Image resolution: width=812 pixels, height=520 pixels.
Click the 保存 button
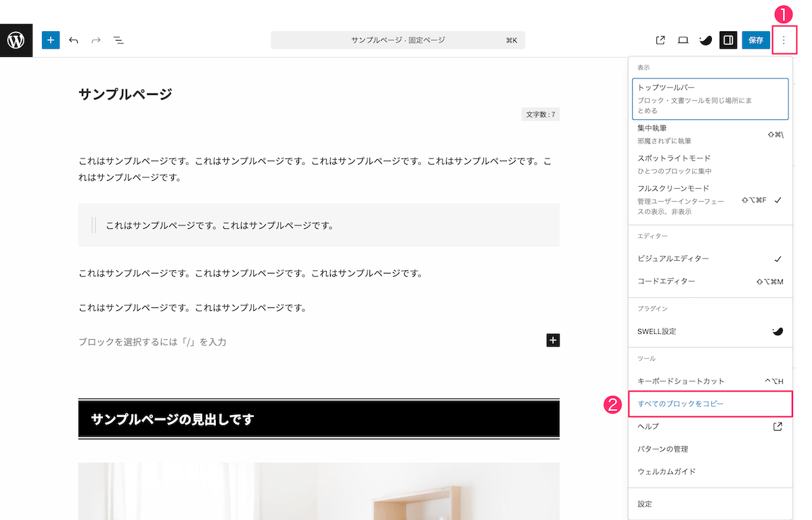(755, 40)
